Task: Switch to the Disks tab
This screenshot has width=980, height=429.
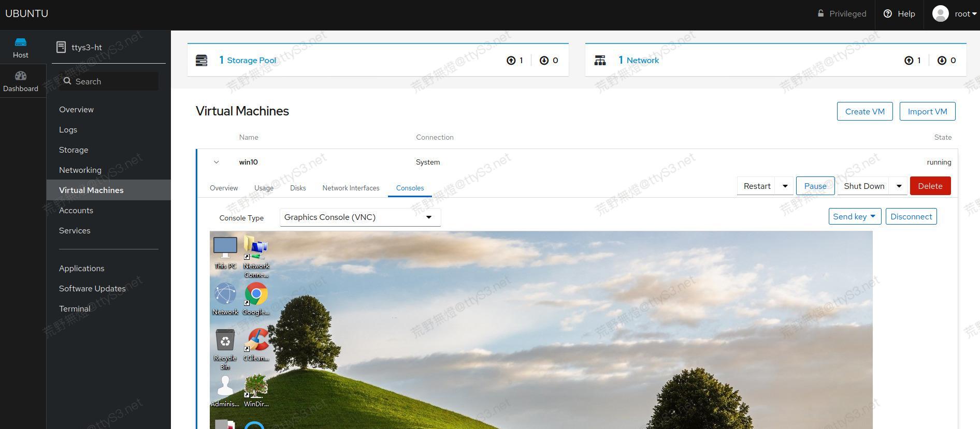Action: click(x=298, y=188)
